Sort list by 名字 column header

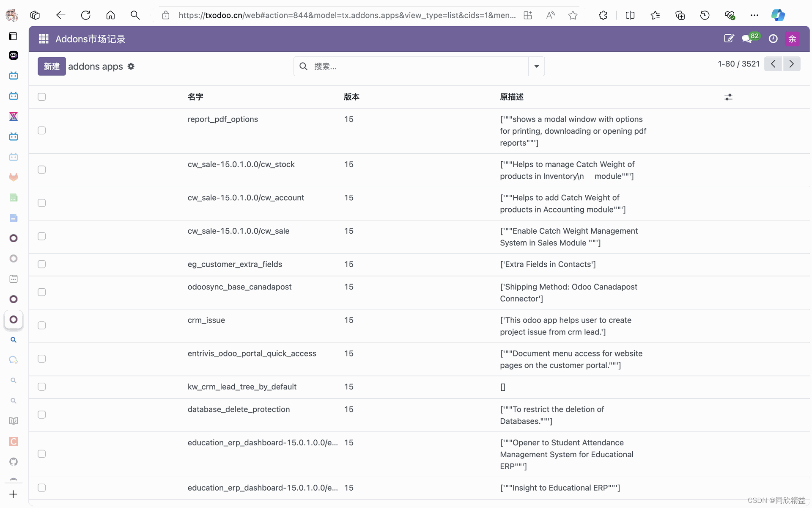click(x=195, y=97)
